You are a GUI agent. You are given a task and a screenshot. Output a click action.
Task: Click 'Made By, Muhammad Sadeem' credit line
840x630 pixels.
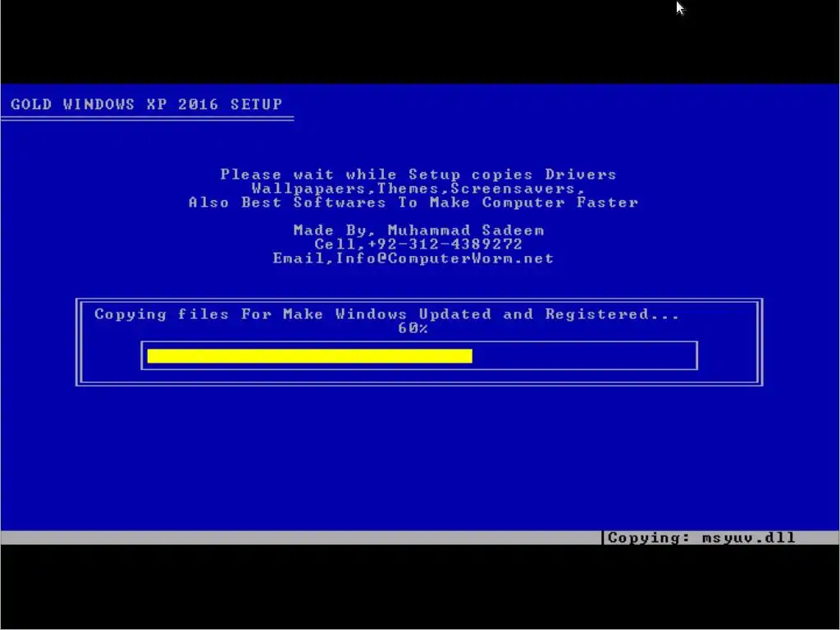(x=419, y=231)
